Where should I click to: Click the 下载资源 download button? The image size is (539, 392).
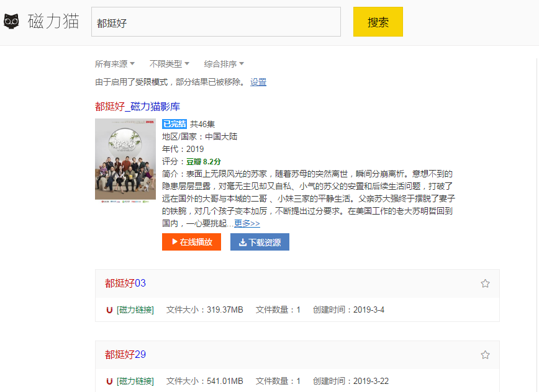coord(260,242)
